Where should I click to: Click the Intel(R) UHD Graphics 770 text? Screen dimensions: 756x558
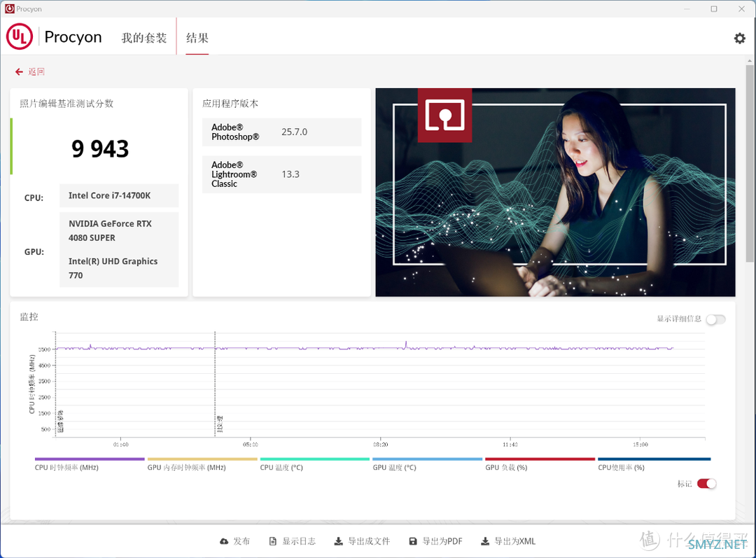pos(113,268)
